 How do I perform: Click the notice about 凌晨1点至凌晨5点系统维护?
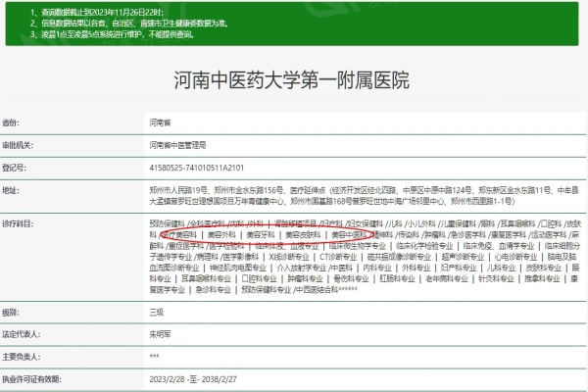point(112,34)
